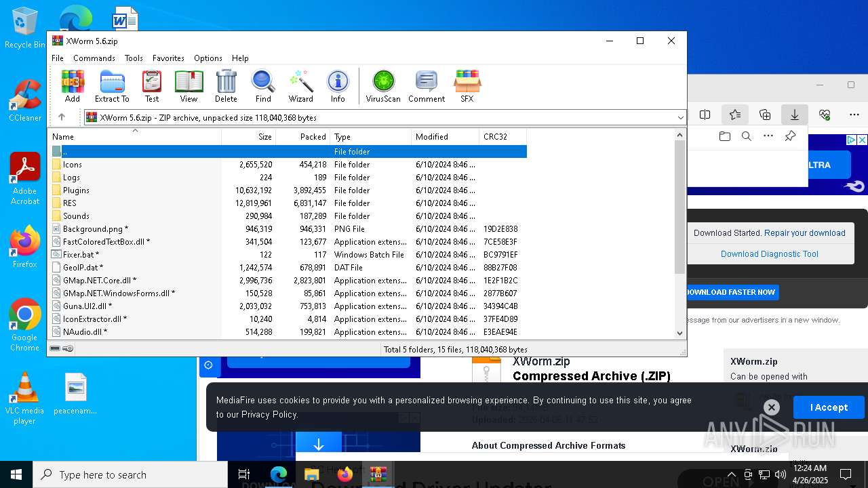Click the Test archive icon
The height and width of the screenshot is (488, 868).
pos(152,86)
